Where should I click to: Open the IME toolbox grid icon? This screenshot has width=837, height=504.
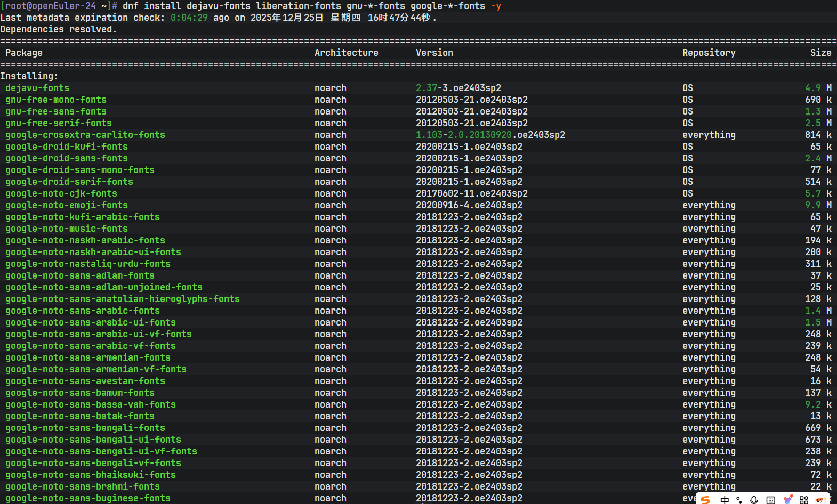click(x=804, y=500)
